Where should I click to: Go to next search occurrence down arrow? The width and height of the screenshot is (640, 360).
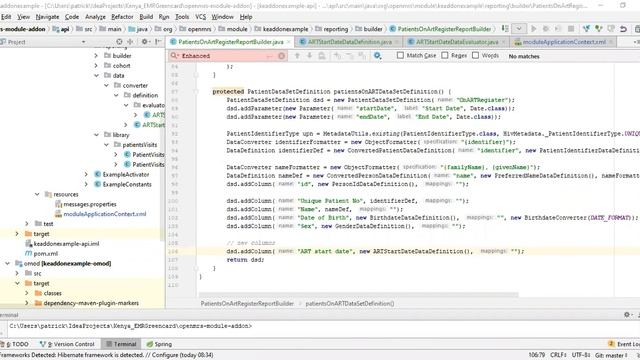309,56
